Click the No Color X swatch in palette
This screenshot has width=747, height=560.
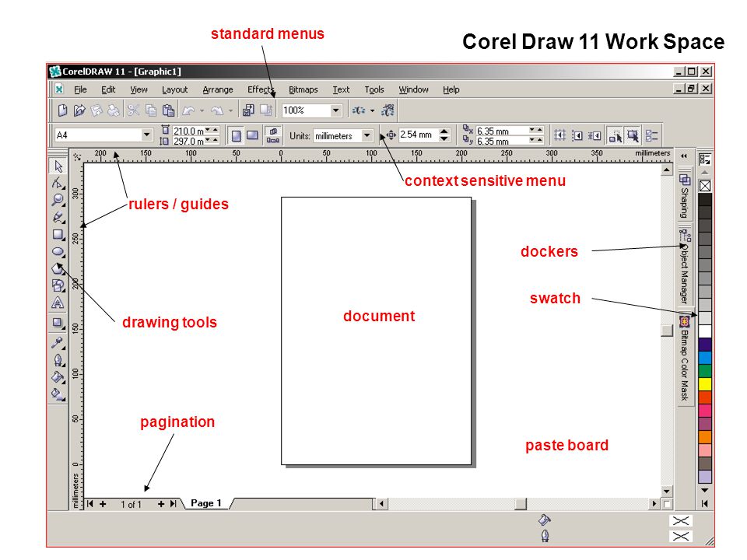pos(705,186)
